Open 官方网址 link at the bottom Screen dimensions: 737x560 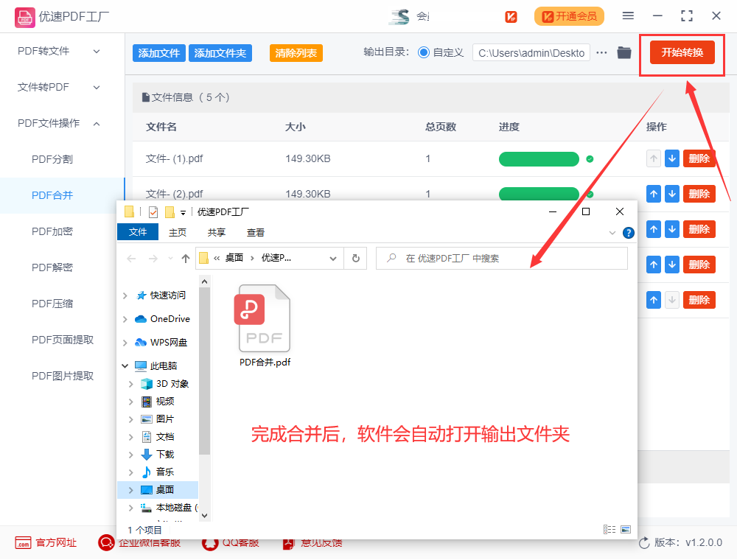coord(46,542)
